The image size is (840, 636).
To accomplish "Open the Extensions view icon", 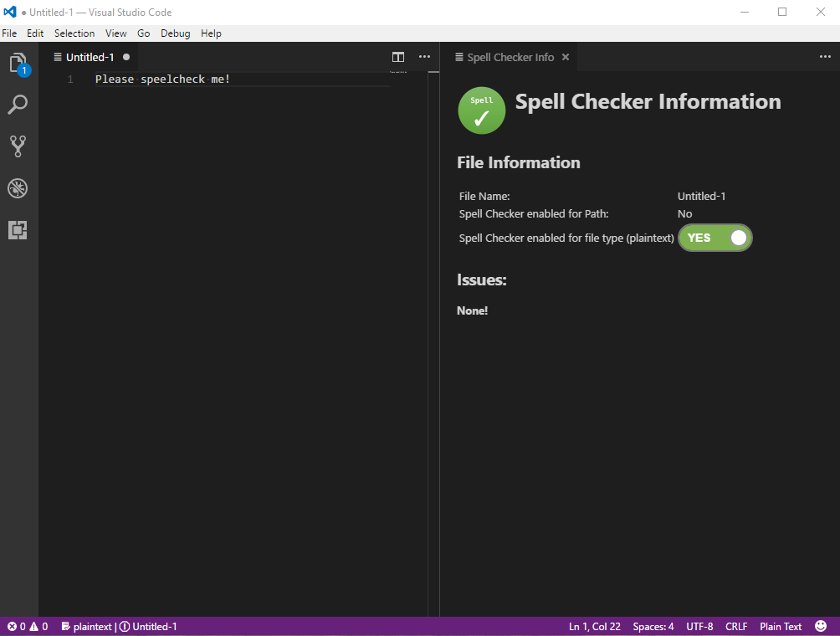I will (x=18, y=230).
